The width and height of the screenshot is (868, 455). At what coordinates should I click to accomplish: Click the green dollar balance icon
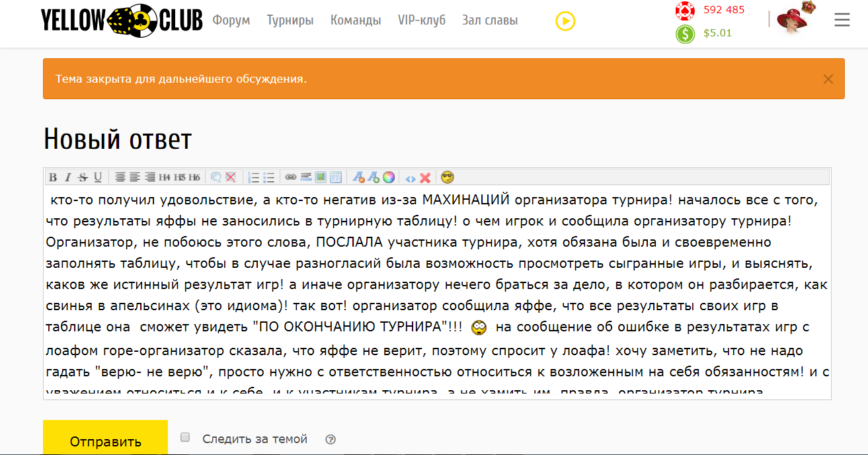pyautogui.click(x=685, y=33)
